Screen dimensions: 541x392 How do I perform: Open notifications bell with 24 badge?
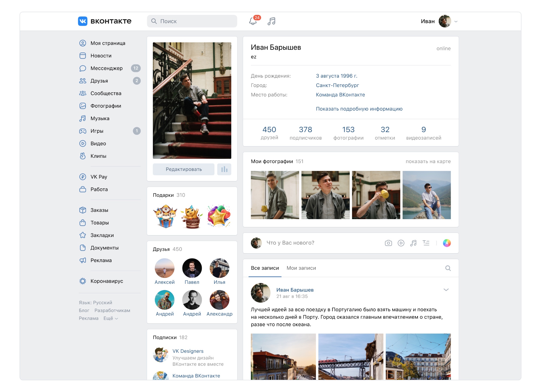[x=253, y=21]
